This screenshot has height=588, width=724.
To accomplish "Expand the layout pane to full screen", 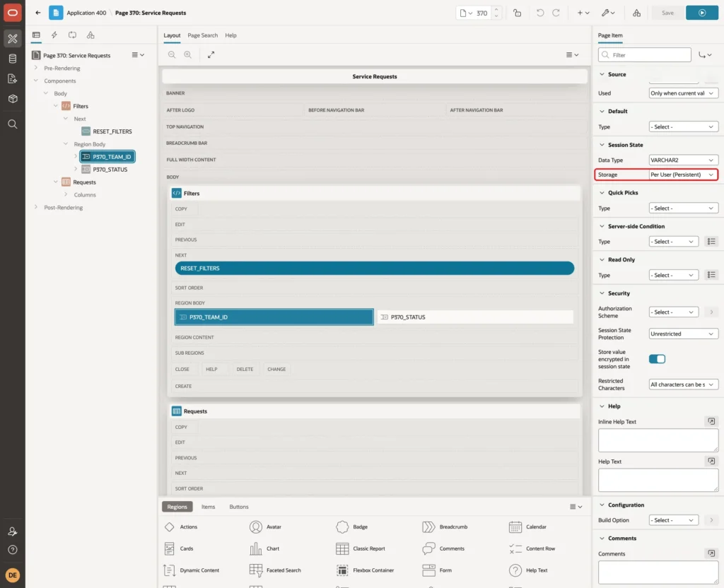I will 211,54.
